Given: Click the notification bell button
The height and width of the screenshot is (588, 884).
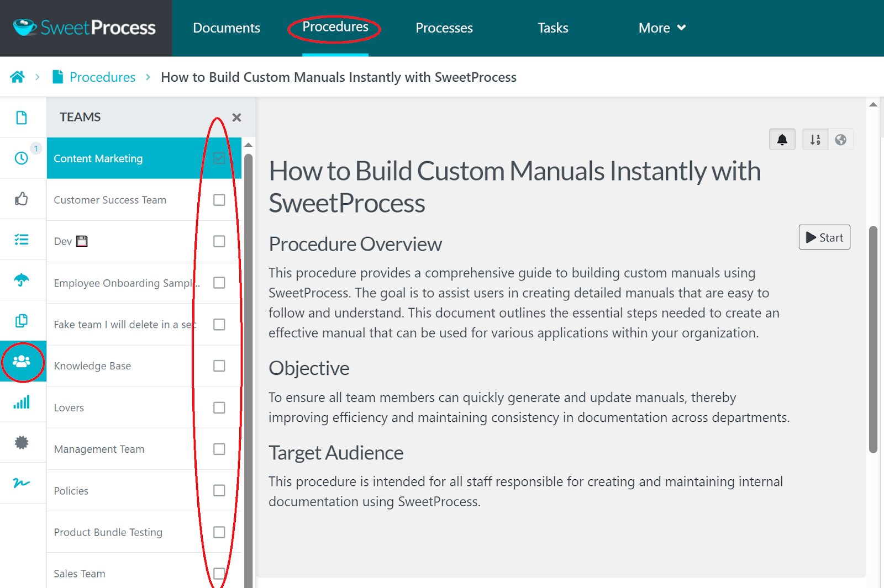Looking at the screenshot, I should pos(782,140).
